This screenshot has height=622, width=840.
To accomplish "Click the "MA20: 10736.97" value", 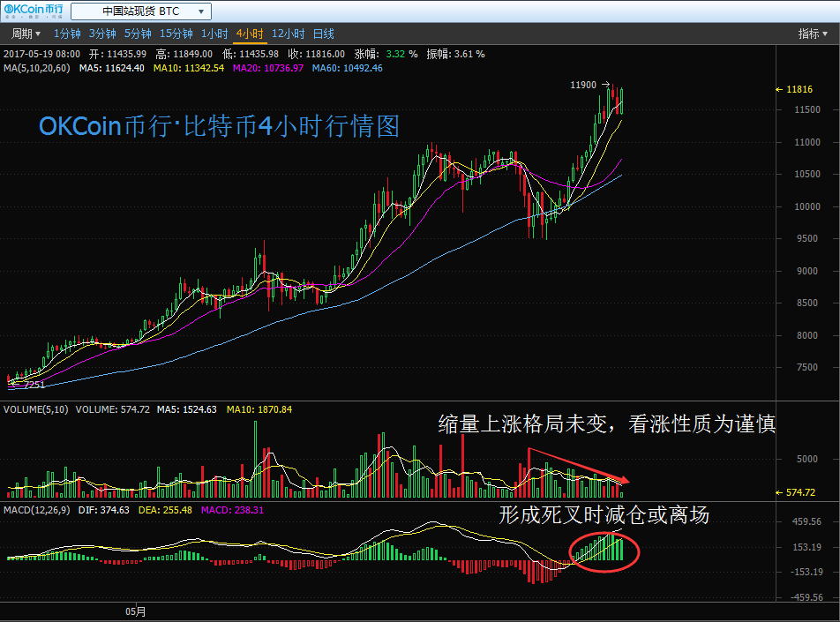I will click(x=268, y=68).
